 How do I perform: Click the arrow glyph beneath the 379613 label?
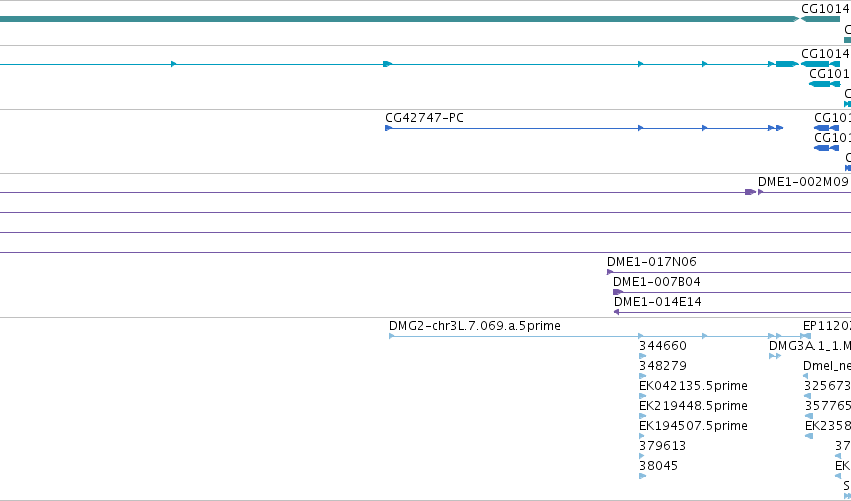[642, 456]
